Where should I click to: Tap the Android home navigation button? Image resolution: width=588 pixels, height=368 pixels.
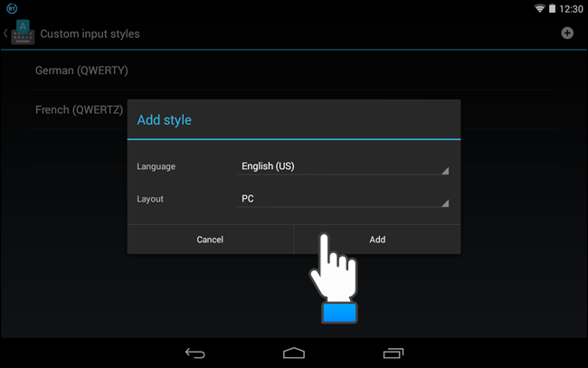294,353
